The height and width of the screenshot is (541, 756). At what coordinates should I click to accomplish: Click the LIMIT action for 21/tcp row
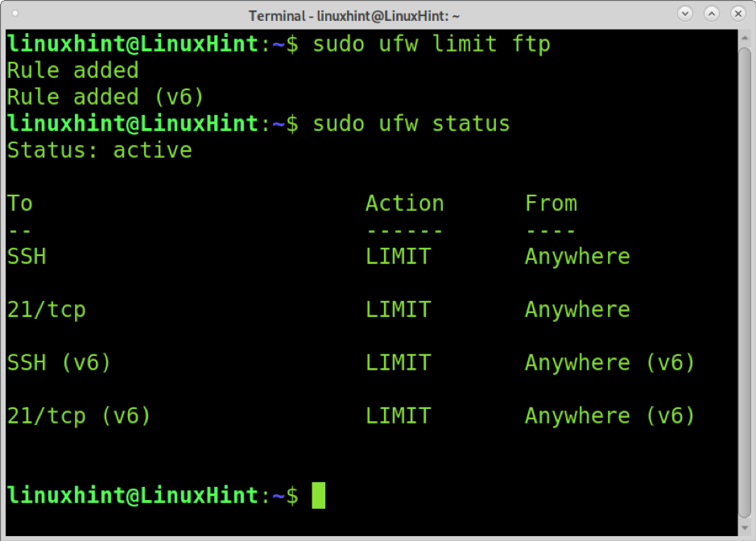click(x=398, y=310)
